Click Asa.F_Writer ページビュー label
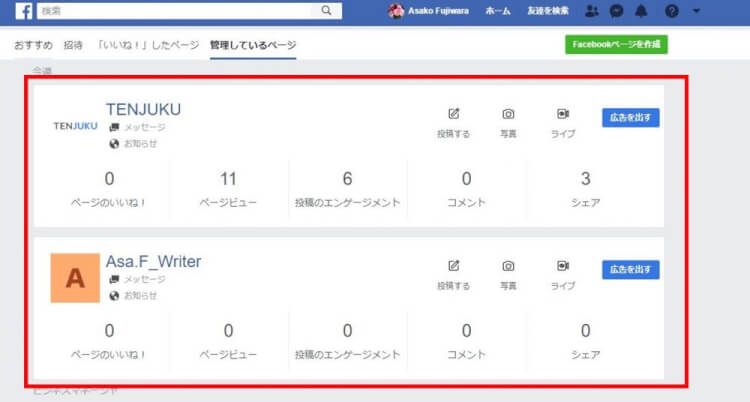Viewport: 750px width, 402px height. [x=228, y=355]
